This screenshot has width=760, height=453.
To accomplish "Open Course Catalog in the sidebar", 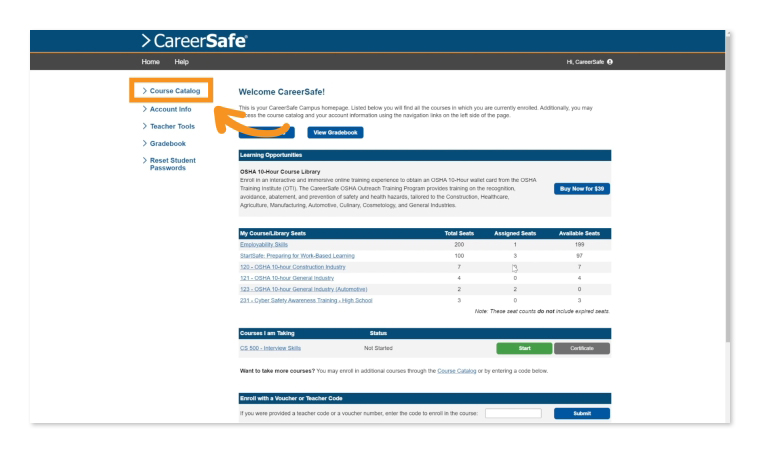I will click(174, 91).
